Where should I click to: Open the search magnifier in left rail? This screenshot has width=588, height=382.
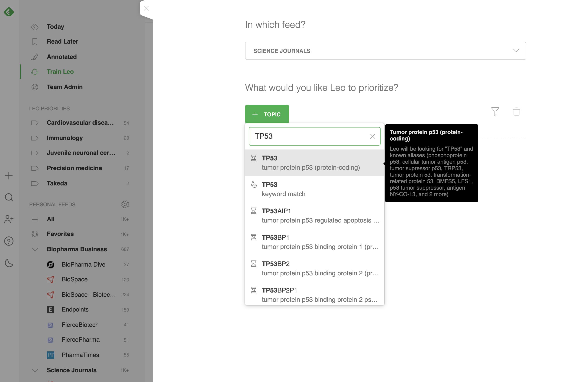(9, 197)
